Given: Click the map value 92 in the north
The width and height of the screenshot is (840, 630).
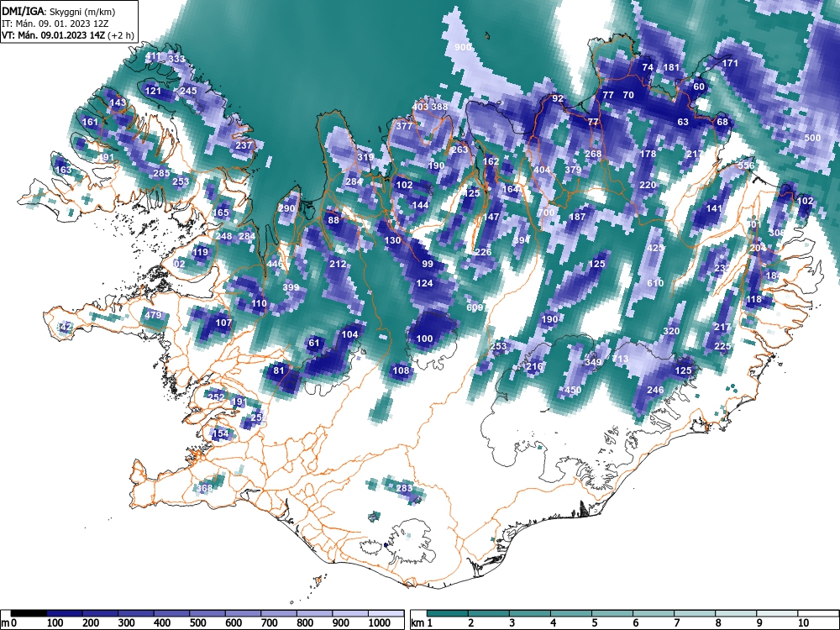Looking at the screenshot, I should 558,98.
